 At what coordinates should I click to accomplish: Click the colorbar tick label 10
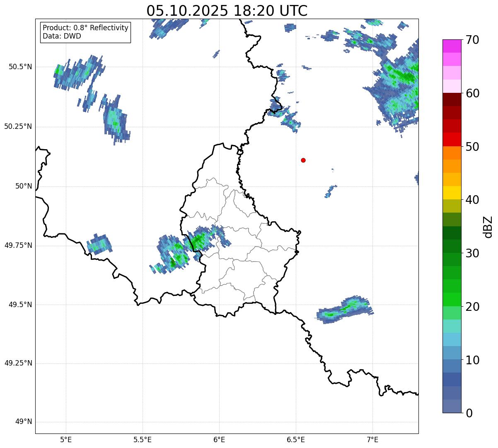click(x=472, y=360)
